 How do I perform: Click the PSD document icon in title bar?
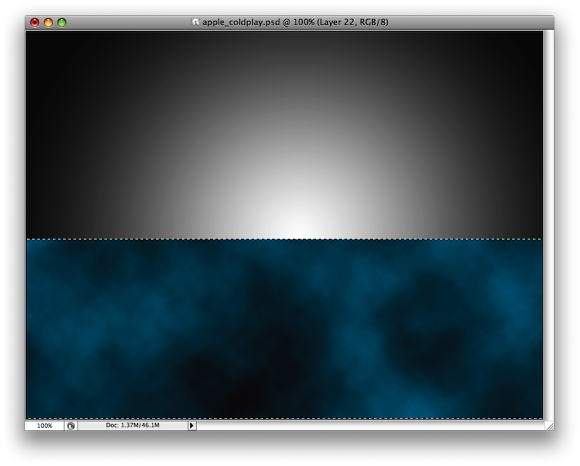coord(195,22)
